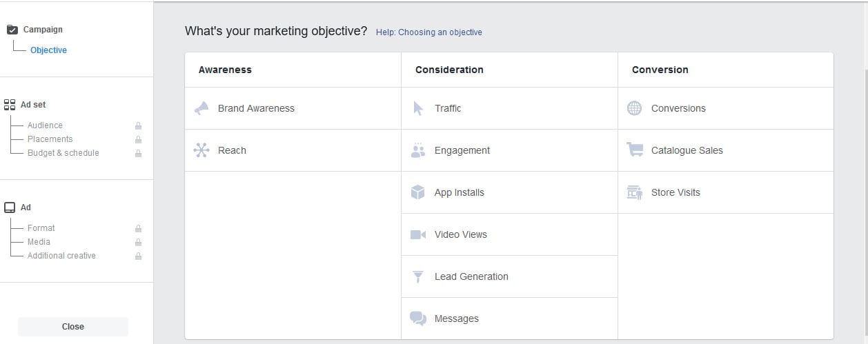Choose the Messages objective
The image size is (868, 344).
click(509, 318)
